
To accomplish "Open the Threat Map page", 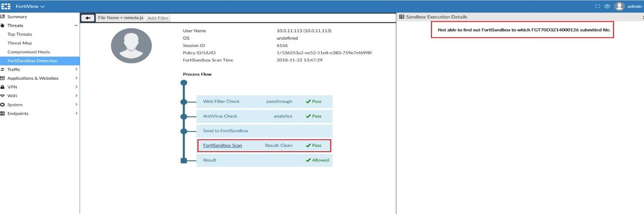I will tap(20, 43).
